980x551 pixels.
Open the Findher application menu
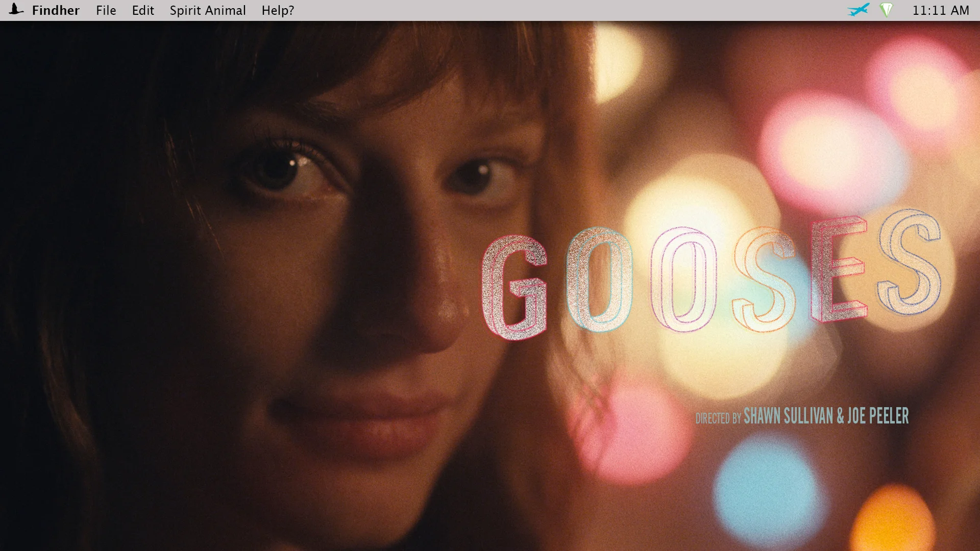(x=55, y=10)
